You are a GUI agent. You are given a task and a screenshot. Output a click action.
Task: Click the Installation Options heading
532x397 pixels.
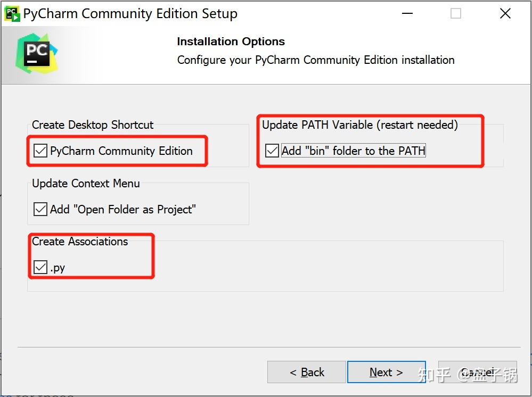click(231, 42)
